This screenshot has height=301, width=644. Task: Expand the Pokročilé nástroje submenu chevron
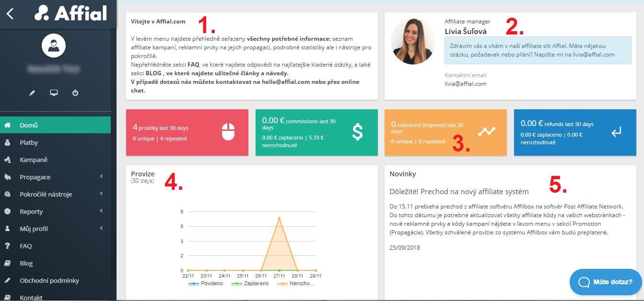102,194
